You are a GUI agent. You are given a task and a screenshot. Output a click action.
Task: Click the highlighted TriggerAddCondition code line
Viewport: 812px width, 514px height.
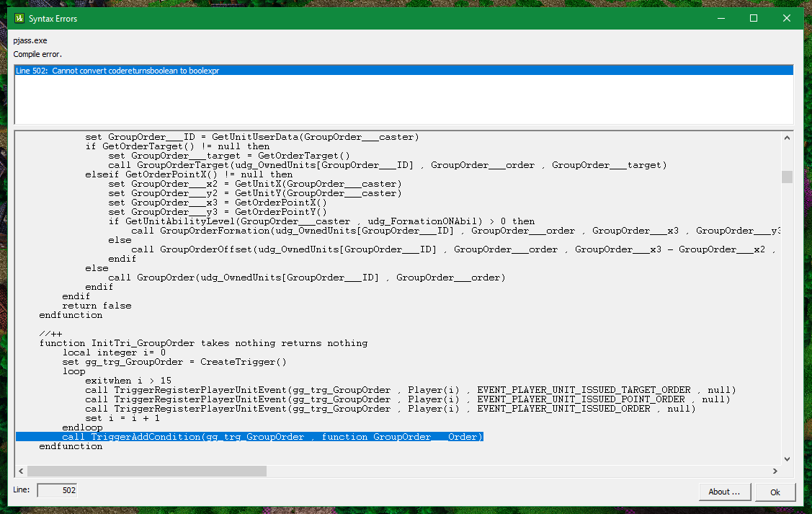pyautogui.click(x=249, y=437)
